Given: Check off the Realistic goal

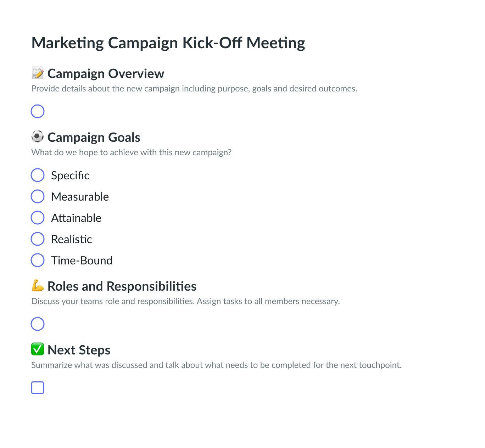Looking at the screenshot, I should [x=38, y=239].
